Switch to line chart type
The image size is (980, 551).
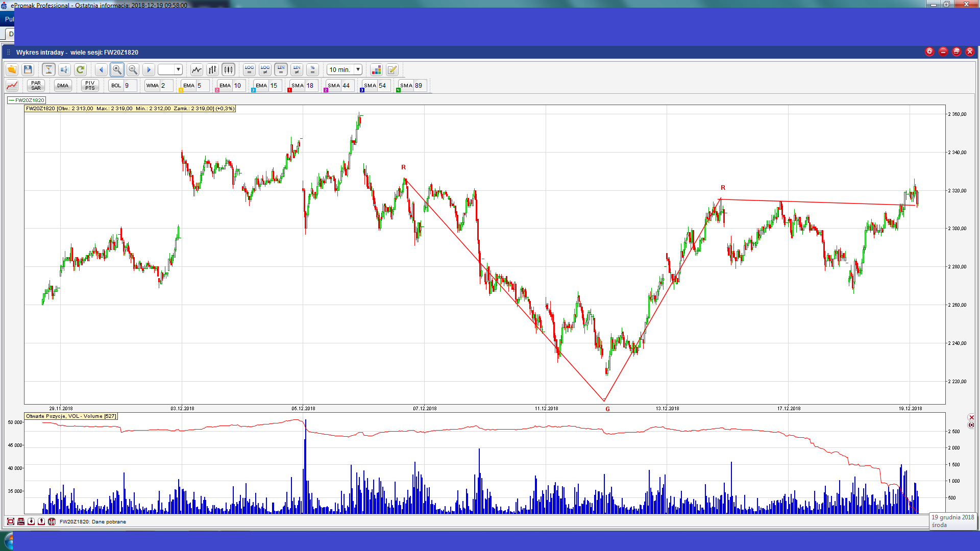pyautogui.click(x=197, y=70)
